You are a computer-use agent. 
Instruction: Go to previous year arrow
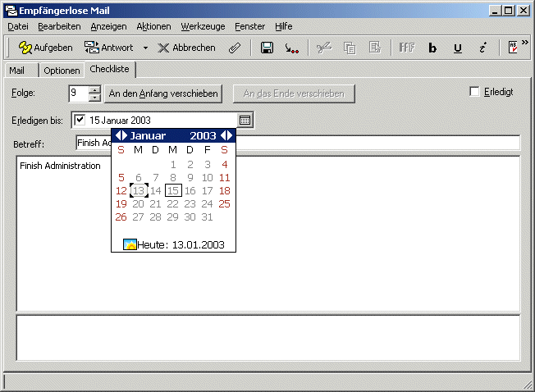223,135
